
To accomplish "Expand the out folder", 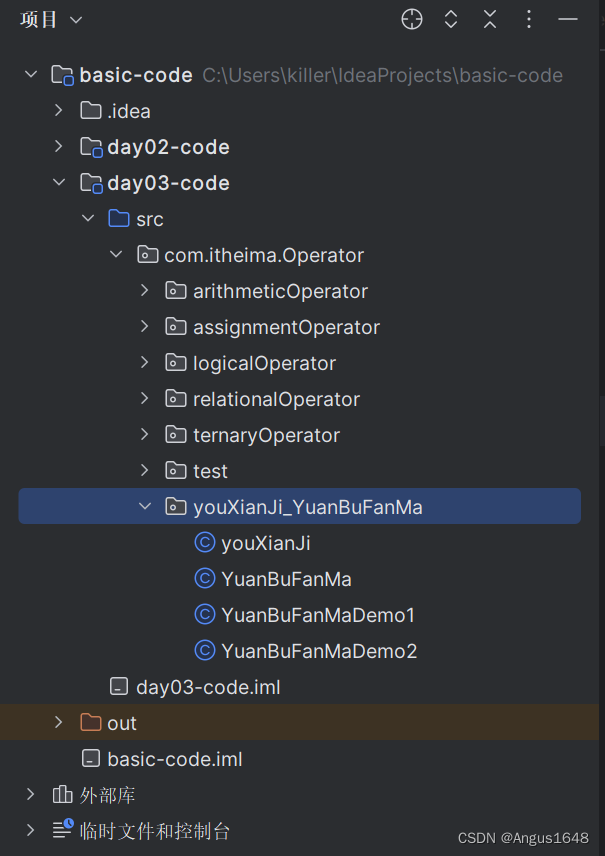I will (x=58, y=723).
